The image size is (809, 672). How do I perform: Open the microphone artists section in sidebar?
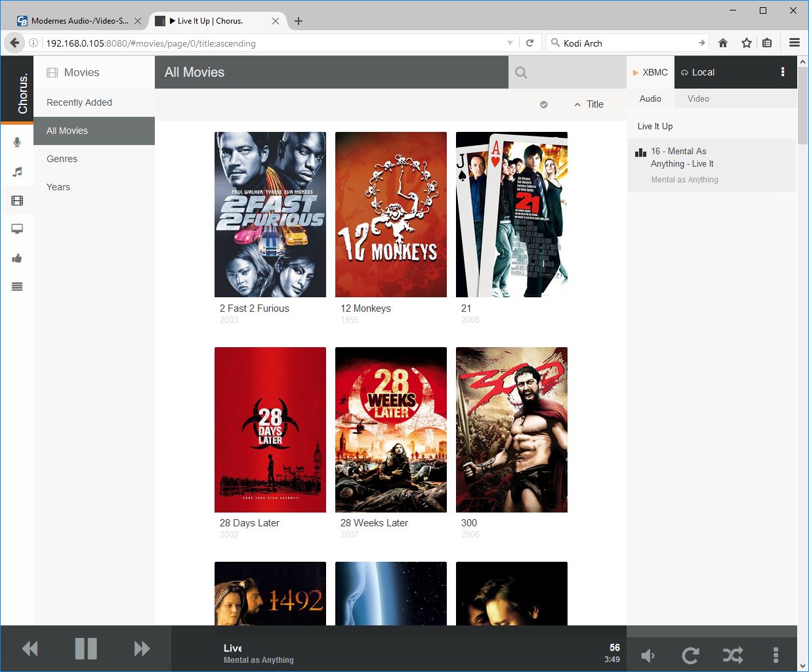(x=17, y=142)
